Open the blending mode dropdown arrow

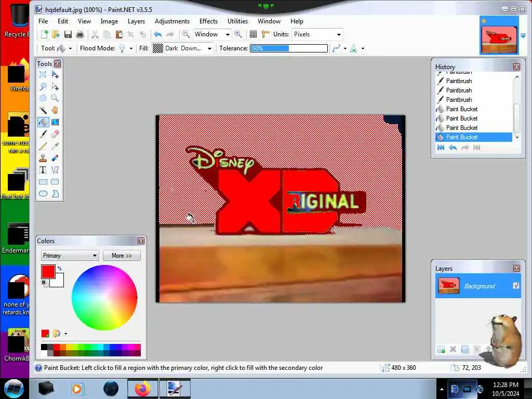[363, 48]
